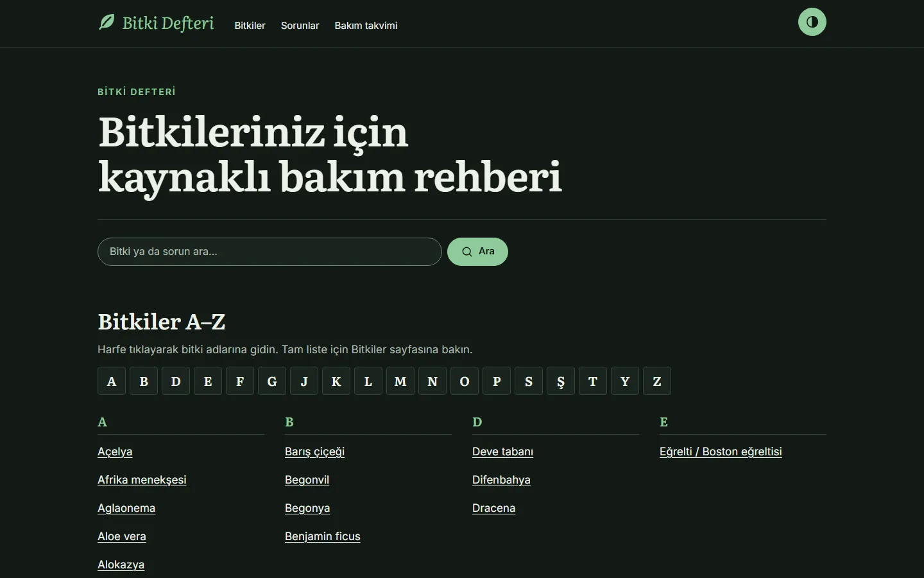The height and width of the screenshot is (578, 924).
Task: Open the Bitkiler nav menu item
Action: click(x=250, y=26)
